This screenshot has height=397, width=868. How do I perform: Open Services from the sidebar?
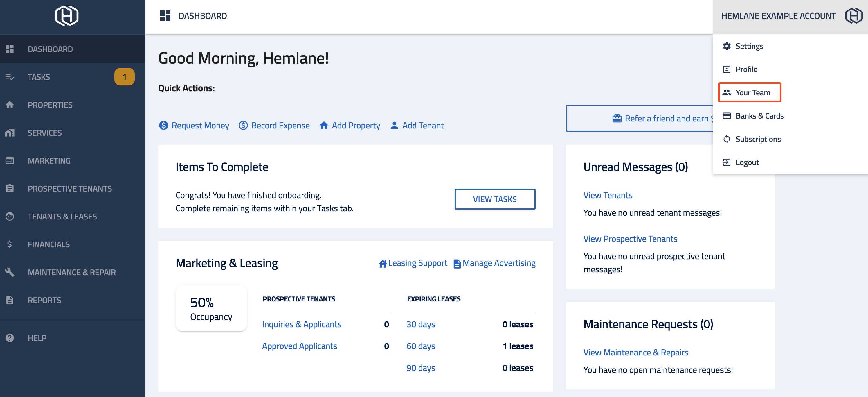73,133
